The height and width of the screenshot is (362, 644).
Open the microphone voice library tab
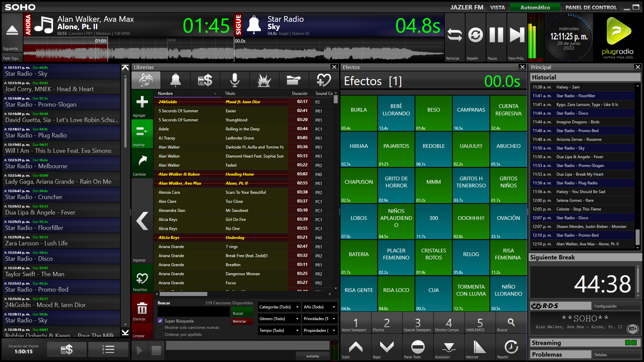coord(234,80)
